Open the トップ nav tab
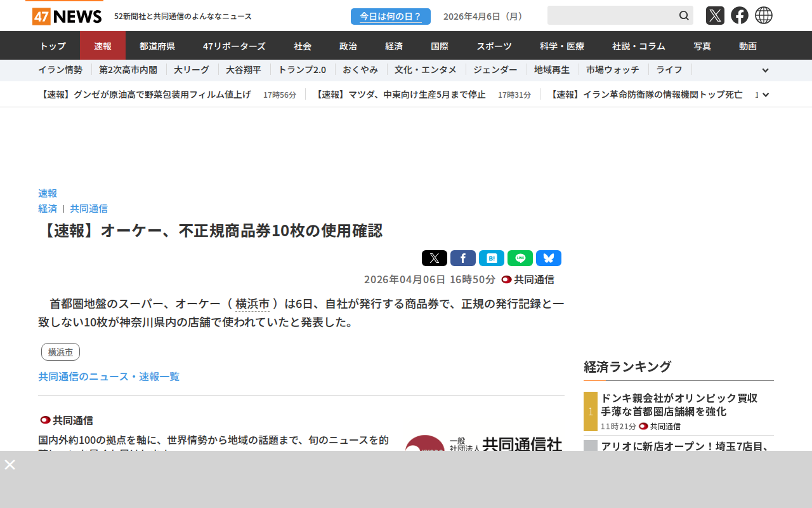This screenshot has height=508, width=812. (53, 46)
